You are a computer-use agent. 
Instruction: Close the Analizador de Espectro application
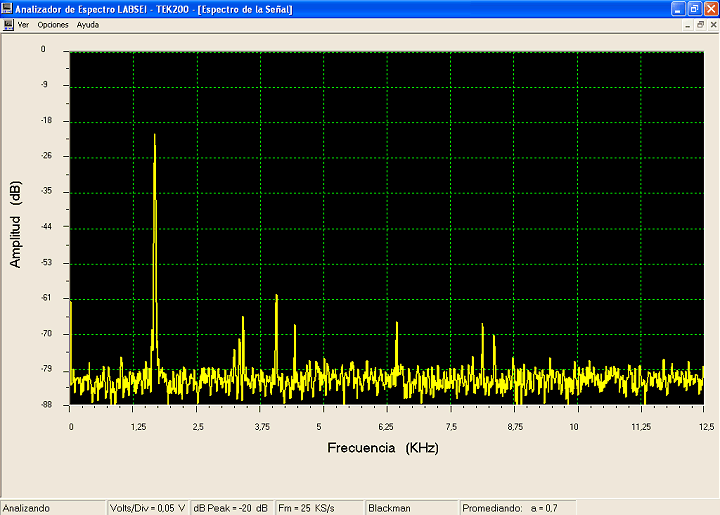point(710,8)
